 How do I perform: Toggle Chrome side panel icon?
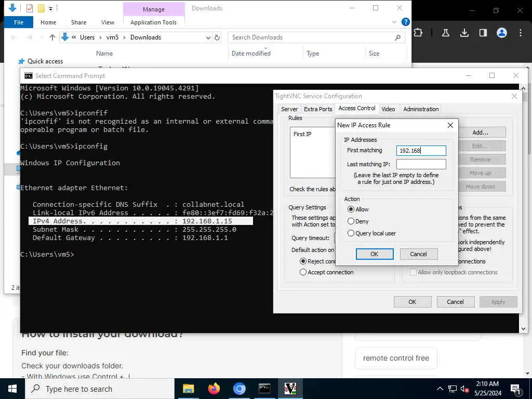[483, 33]
